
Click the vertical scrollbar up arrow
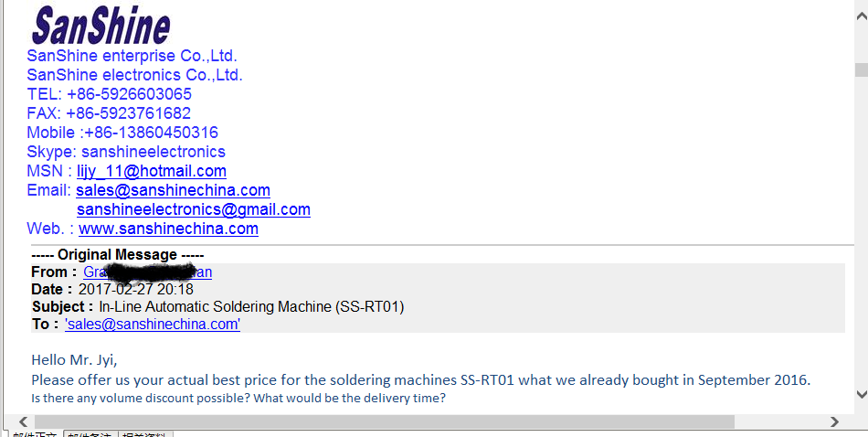862,16
